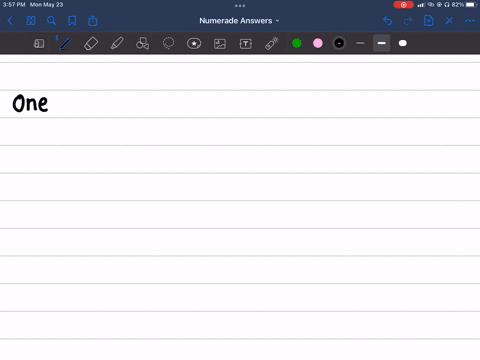Choose the black pen color
The height and width of the screenshot is (360, 480).
click(x=339, y=43)
